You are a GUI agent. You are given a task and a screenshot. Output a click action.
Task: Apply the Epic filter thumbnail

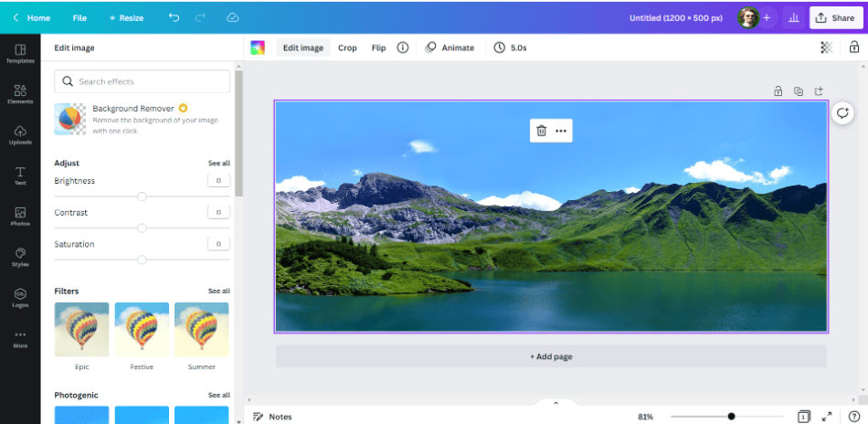pyautogui.click(x=82, y=329)
